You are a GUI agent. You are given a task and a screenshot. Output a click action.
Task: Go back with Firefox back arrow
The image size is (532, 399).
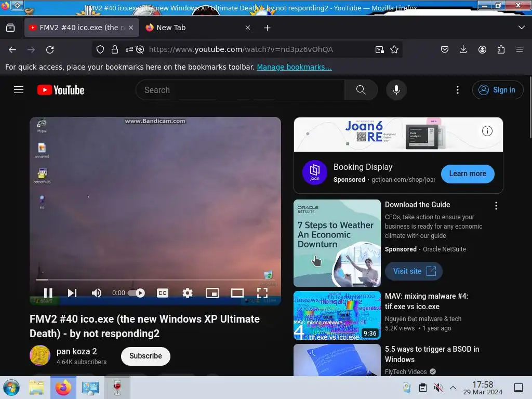tap(12, 49)
